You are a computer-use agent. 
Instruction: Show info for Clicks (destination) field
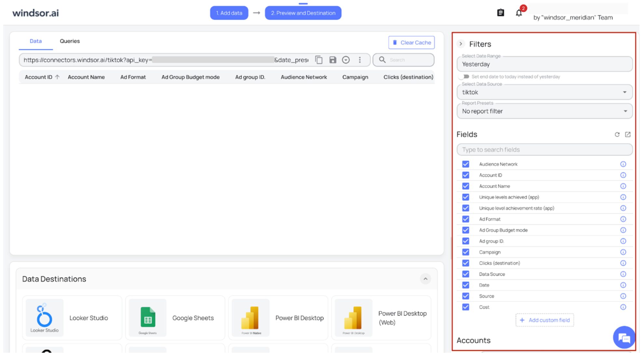tap(623, 263)
